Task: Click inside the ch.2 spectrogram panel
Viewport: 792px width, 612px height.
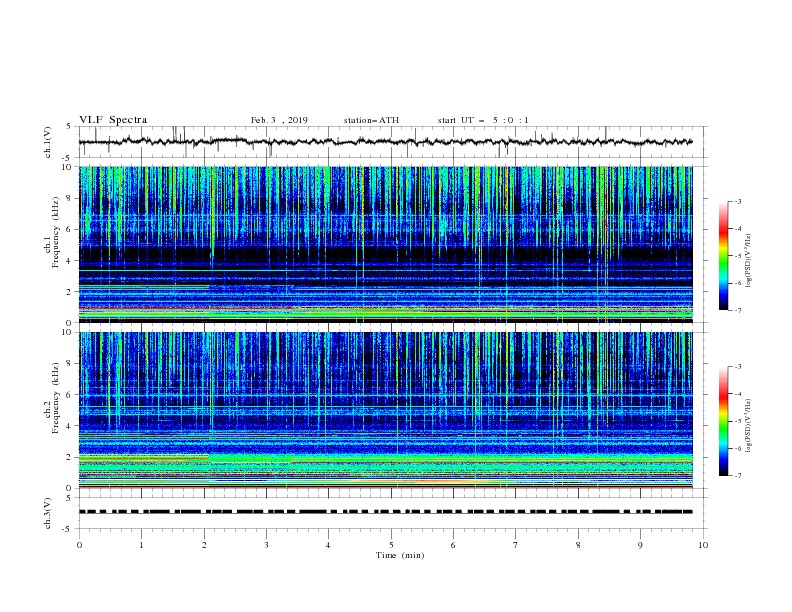Action: pos(385,410)
